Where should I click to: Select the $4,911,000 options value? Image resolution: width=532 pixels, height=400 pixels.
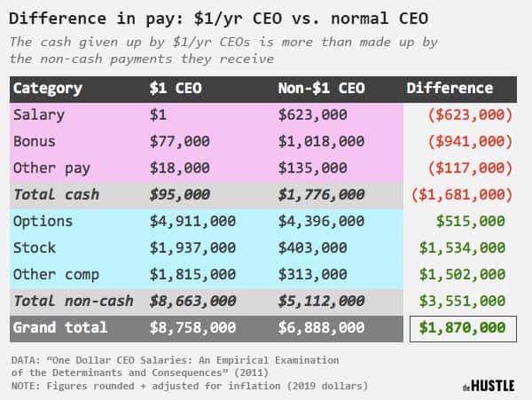point(192,221)
